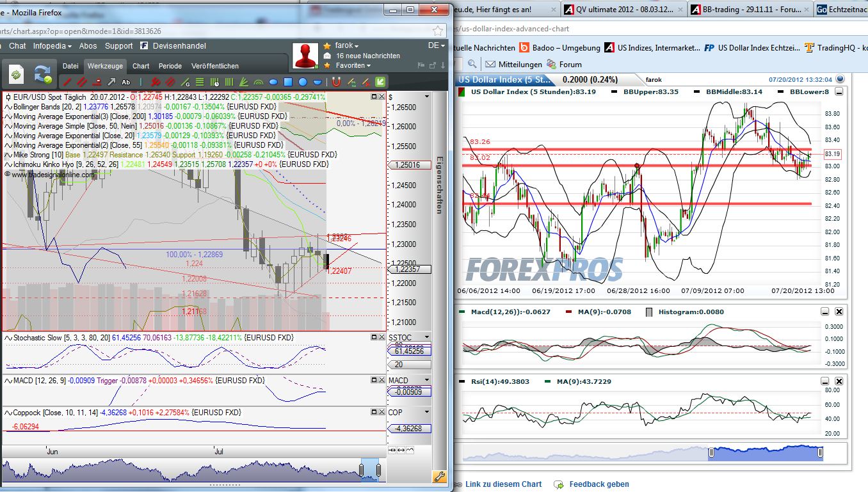The image size is (868, 492).
Task: Open the TradingHQ bookmark
Action: (x=835, y=47)
